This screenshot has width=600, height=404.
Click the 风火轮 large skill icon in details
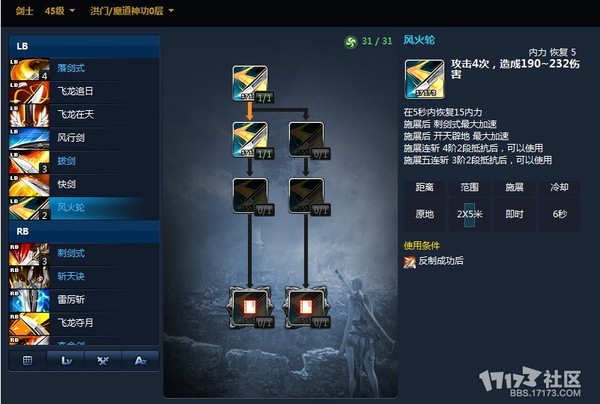click(425, 79)
